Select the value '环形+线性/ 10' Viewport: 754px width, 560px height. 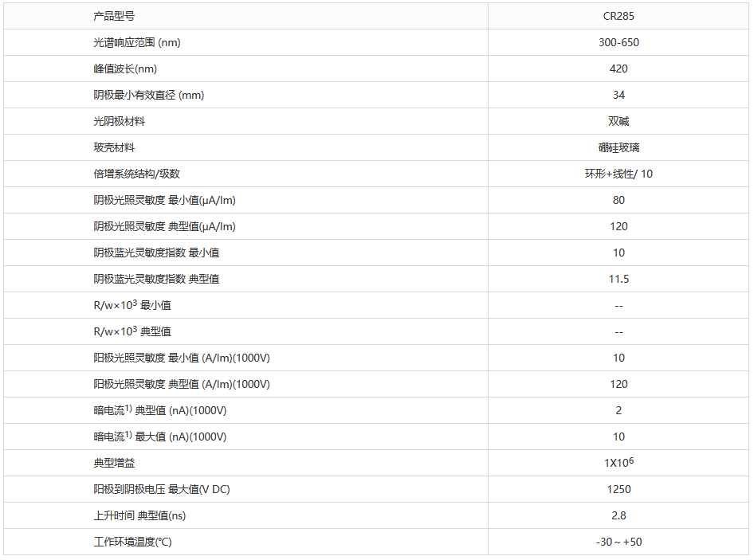(x=619, y=174)
